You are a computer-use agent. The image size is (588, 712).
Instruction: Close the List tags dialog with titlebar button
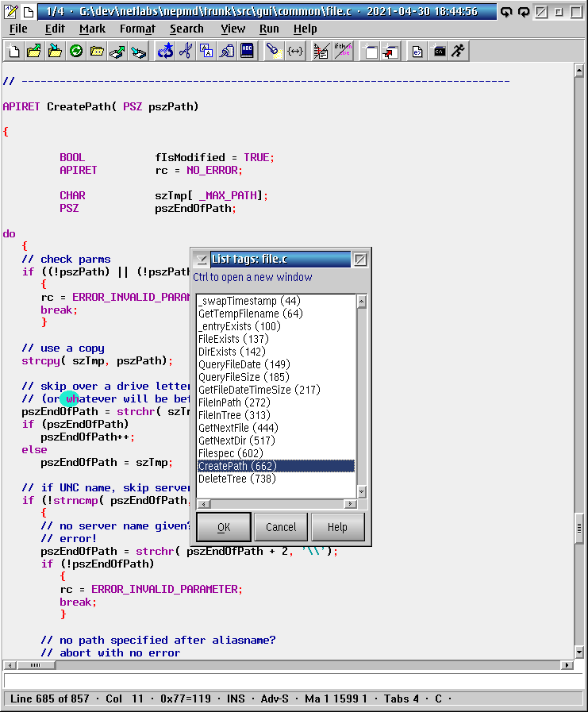coord(360,260)
